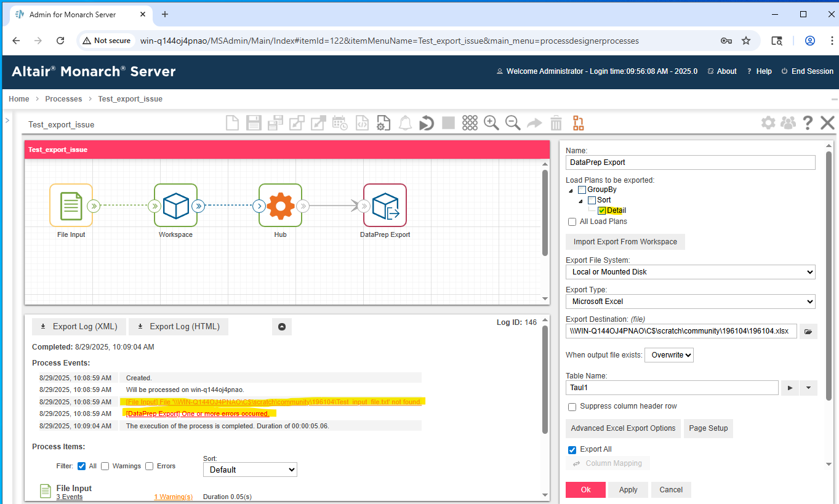Open the Export File System dropdown

tap(690, 271)
